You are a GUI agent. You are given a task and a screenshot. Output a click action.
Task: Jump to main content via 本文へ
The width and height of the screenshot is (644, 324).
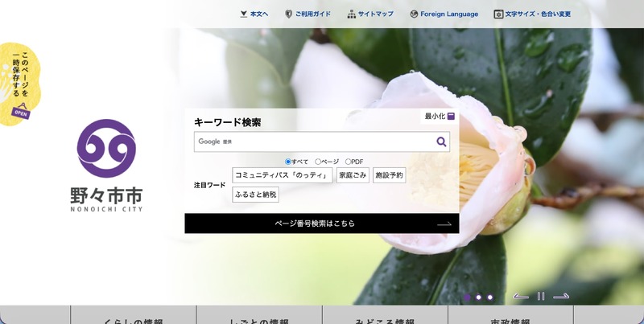pos(254,14)
